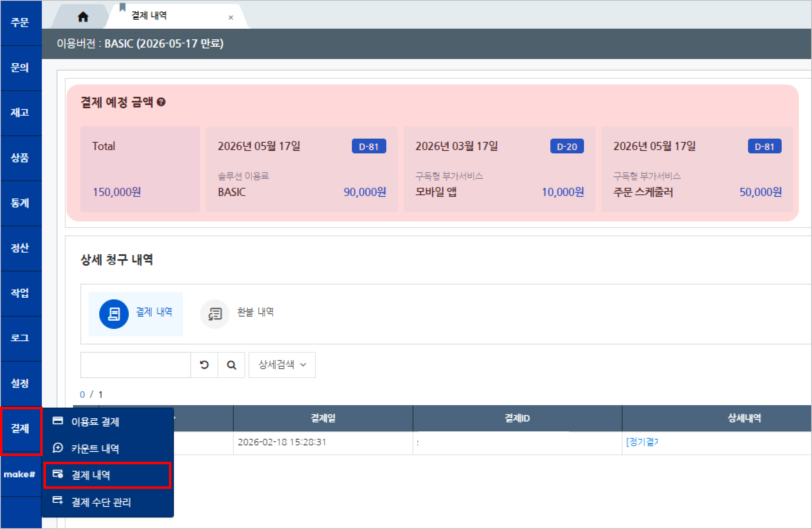812x529 pixels.
Task: Expand the 상세검색 dropdown
Action: (x=282, y=365)
